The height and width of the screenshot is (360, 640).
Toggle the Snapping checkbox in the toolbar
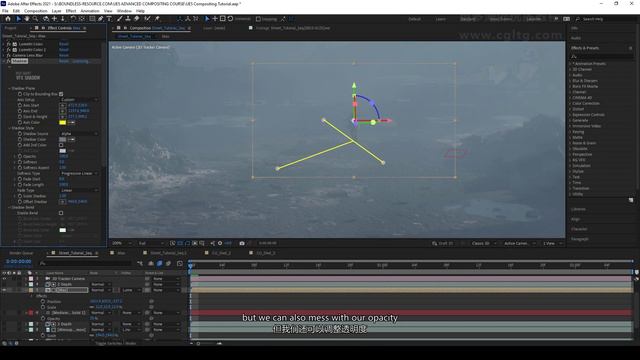258,19
